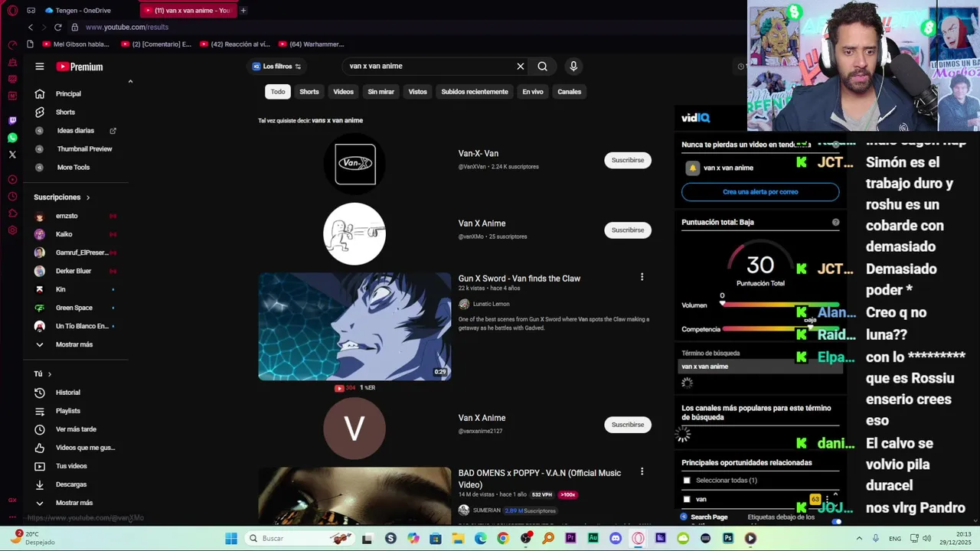Open the Discord icon in the taskbar

pyautogui.click(x=616, y=539)
